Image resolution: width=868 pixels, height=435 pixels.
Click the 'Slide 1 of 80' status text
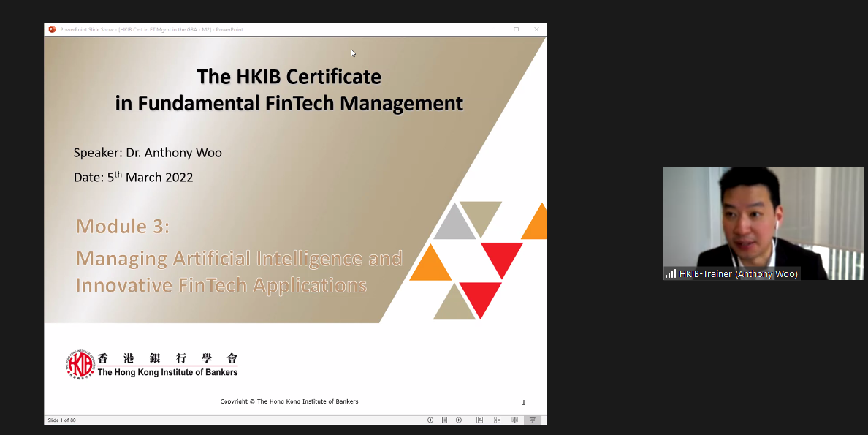pos(62,420)
